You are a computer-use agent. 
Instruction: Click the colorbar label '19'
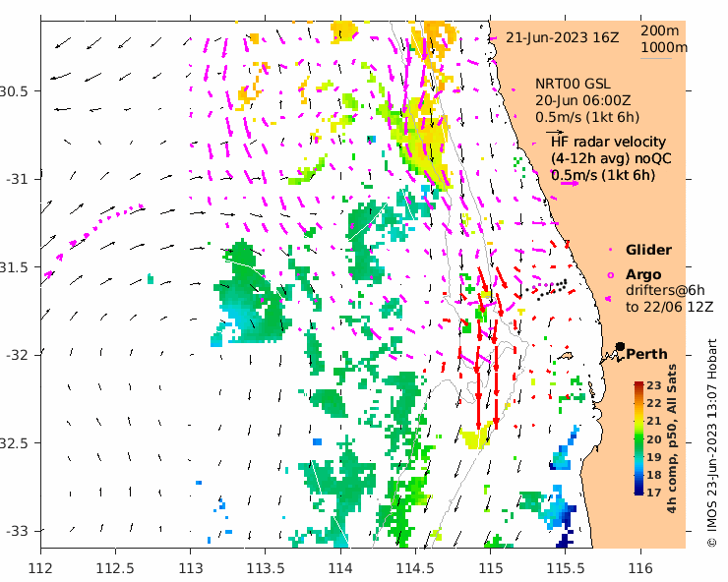click(654, 457)
